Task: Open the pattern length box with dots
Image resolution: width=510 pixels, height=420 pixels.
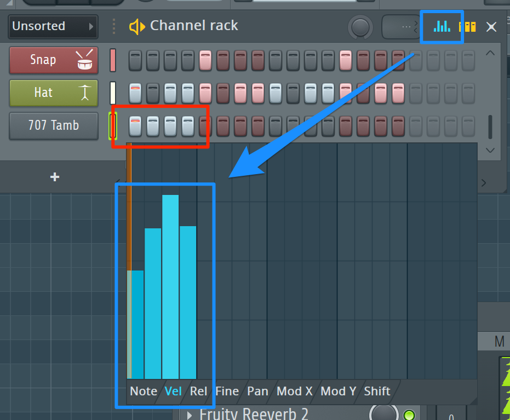Action: coord(401,27)
